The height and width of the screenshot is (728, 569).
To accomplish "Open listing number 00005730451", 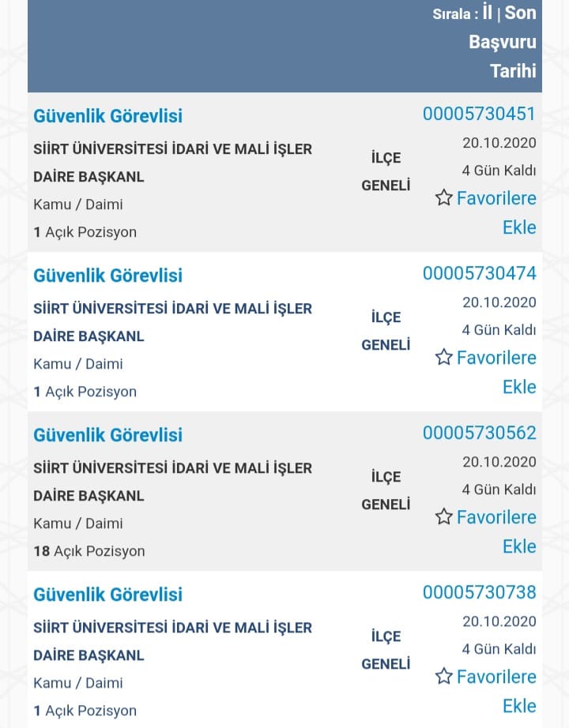I will [x=479, y=114].
